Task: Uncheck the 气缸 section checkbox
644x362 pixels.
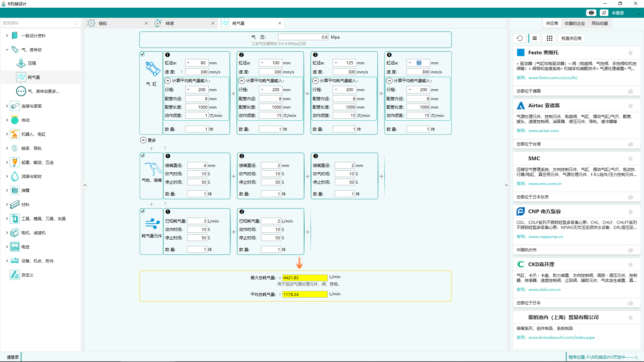Action: [x=143, y=54]
